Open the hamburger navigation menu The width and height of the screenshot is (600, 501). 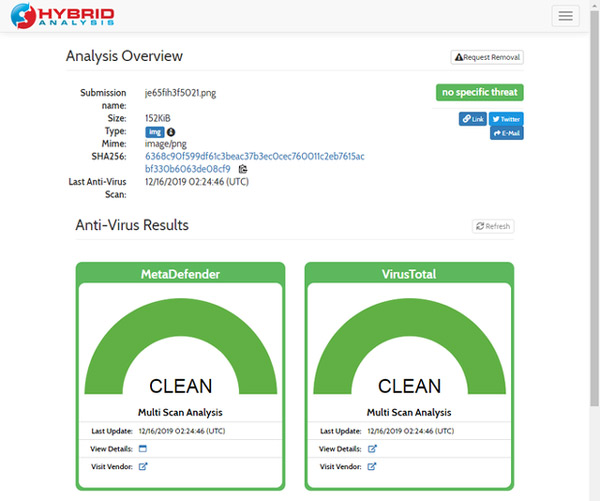click(565, 16)
